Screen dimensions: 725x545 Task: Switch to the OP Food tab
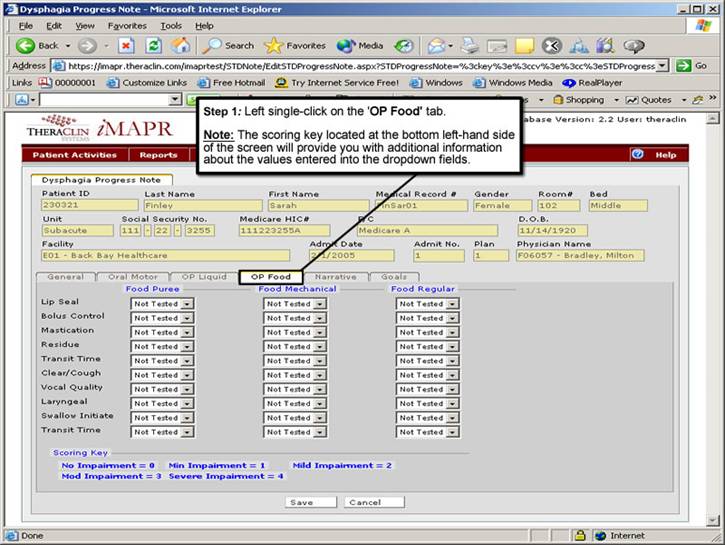pos(270,277)
